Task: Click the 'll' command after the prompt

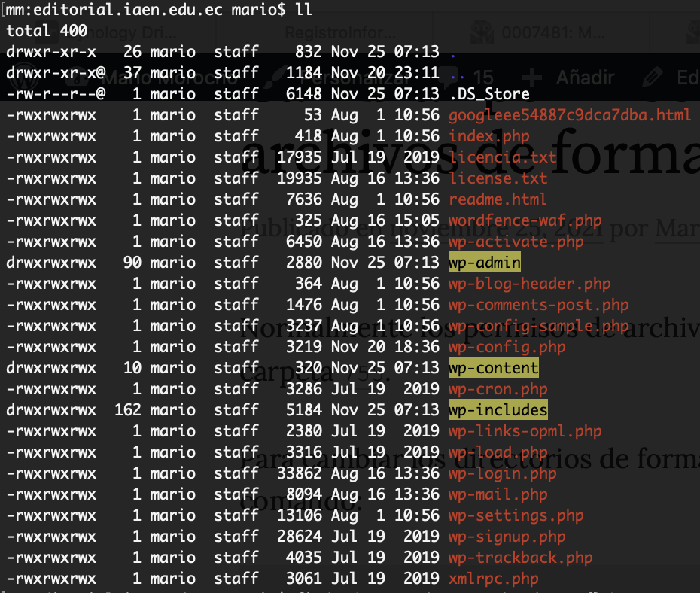Action: point(303,9)
